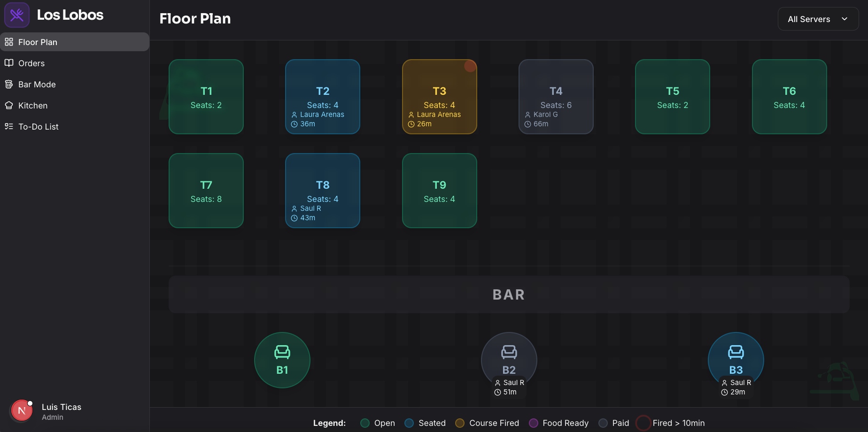The width and height of the screenshot is (868, 432).
Task: Click the Course Fired legend color dot
Action: pyautogui.click(x=459, y=423)
